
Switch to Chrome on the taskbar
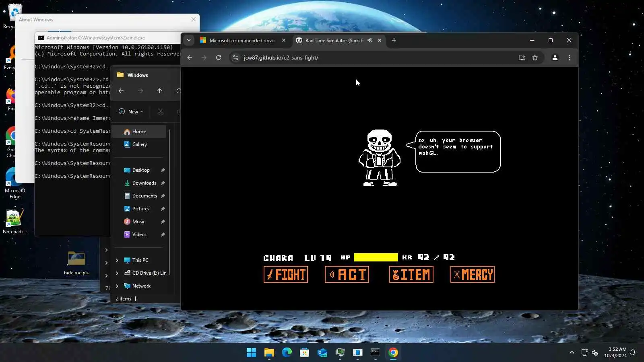tap(393, 353)
